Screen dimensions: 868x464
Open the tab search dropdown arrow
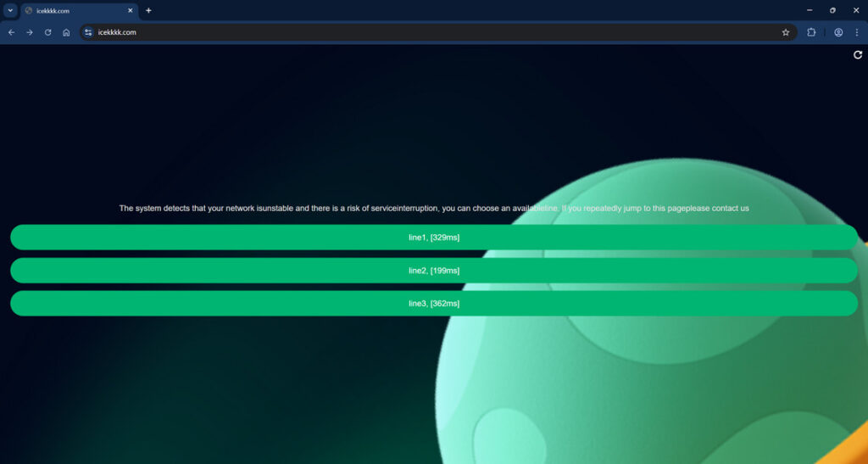10,10
